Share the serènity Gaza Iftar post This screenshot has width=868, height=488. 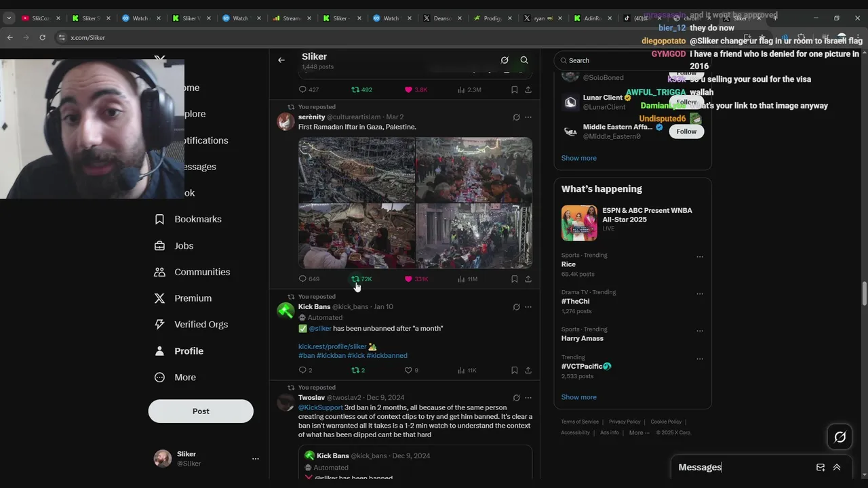[x=528, y=279]
